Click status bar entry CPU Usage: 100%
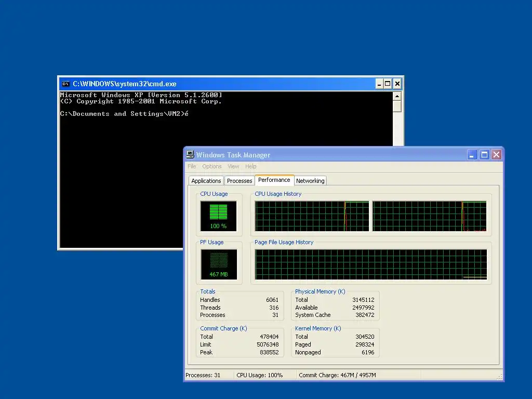532x399 pixels. tap(260, 375)
